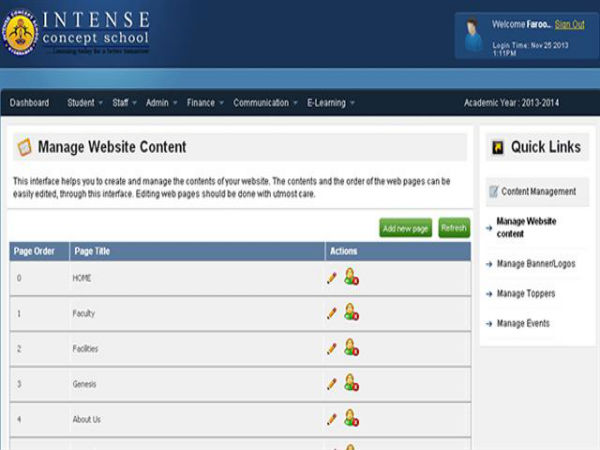
Task: Click the delete icon in Faculty row
Action: [351, 312]
